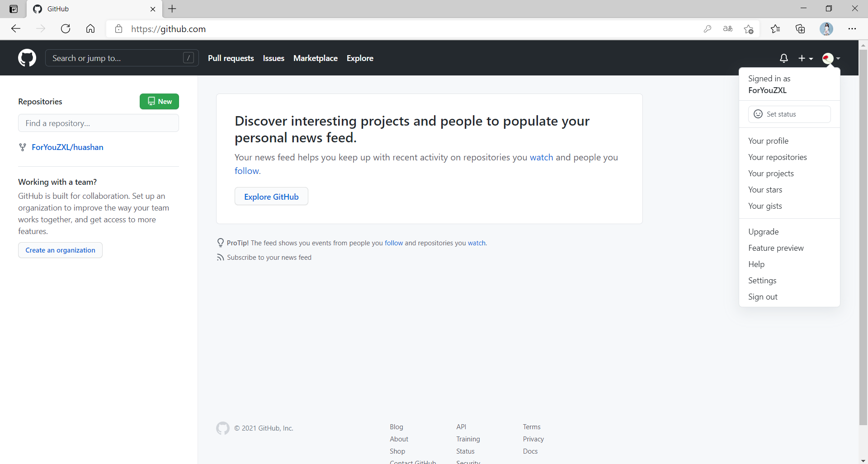Click Subscribe to your news feed

tap(269, 258)
